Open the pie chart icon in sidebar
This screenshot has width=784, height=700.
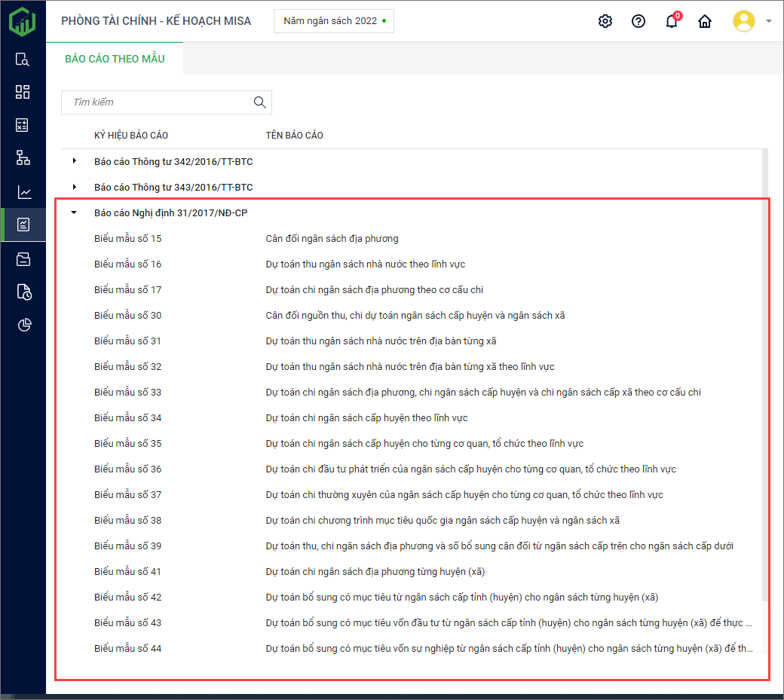23,325
